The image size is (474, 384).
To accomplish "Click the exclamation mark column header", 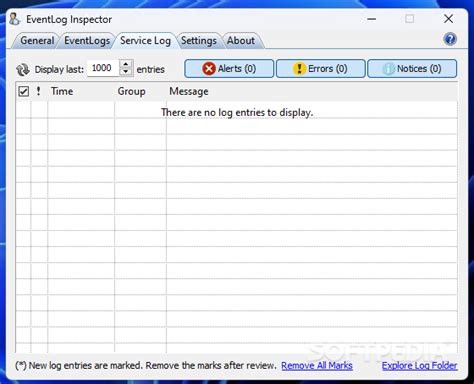I will 39,91.
